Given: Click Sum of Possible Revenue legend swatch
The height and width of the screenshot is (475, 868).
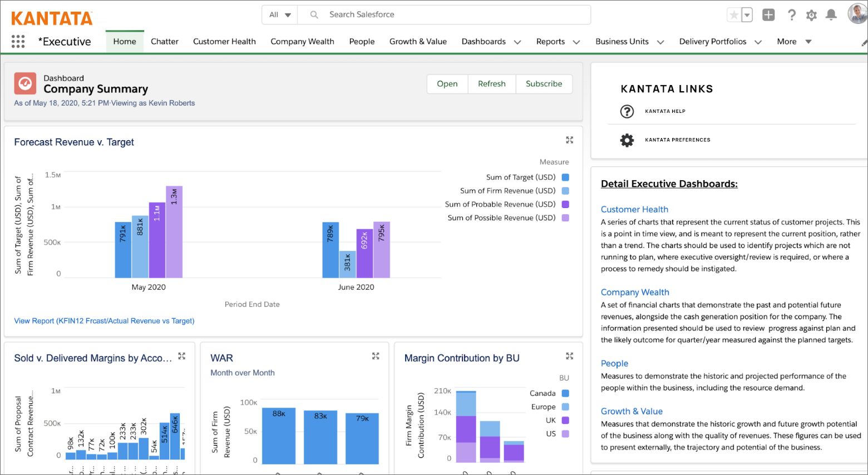Looking at the screenshot, I should 565,218.
